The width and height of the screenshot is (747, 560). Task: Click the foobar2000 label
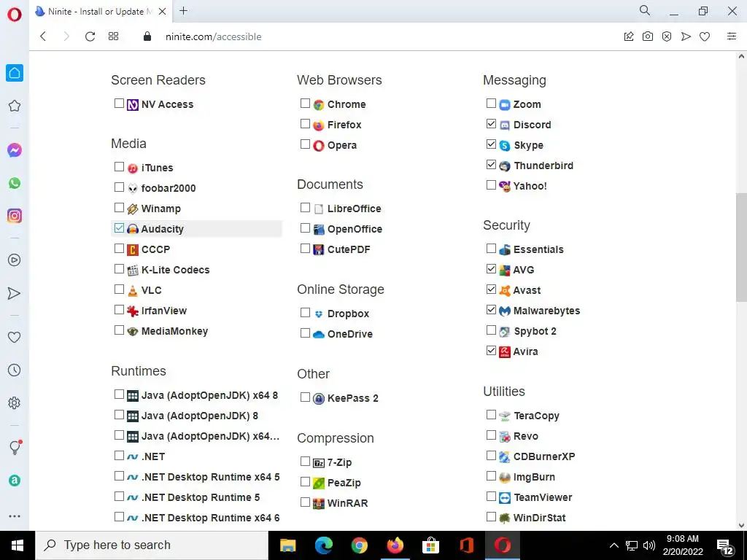[x=169, y=188]
